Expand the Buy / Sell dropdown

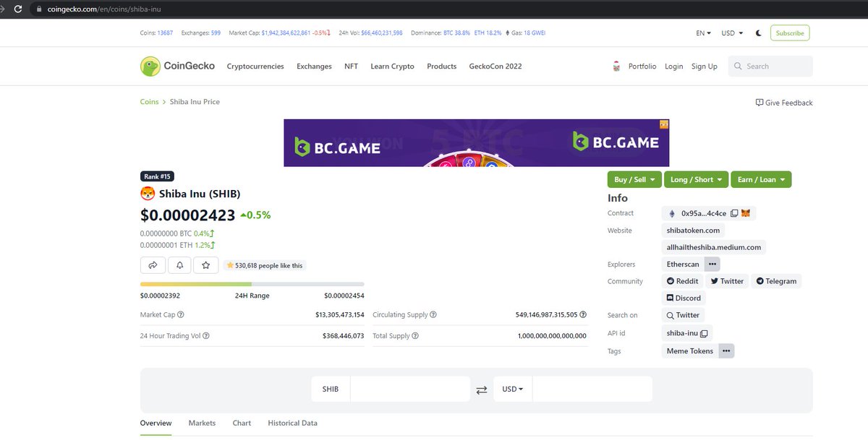(x=634, y=179)
